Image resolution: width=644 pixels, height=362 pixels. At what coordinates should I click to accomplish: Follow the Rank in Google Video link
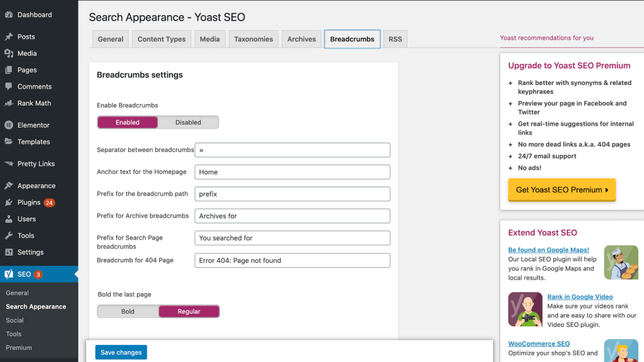coord(579,297)
